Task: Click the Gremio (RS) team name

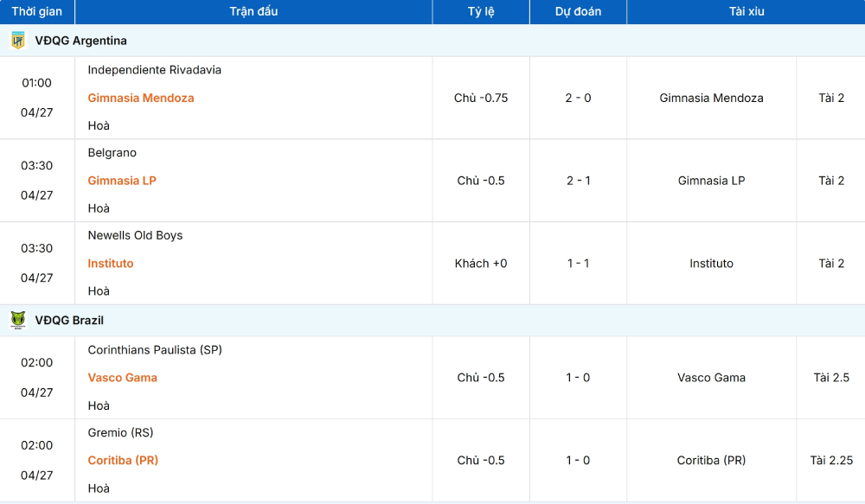Action: pos(120,432)
